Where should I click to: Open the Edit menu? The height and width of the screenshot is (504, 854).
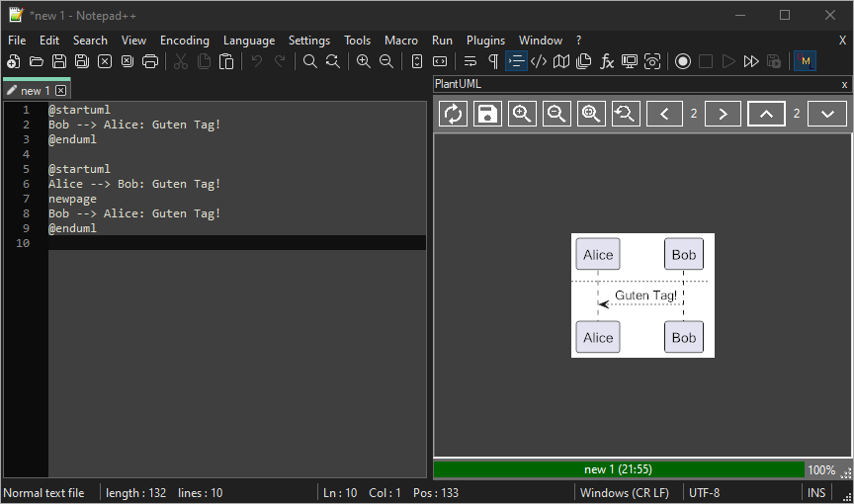[x=49, y=41]
